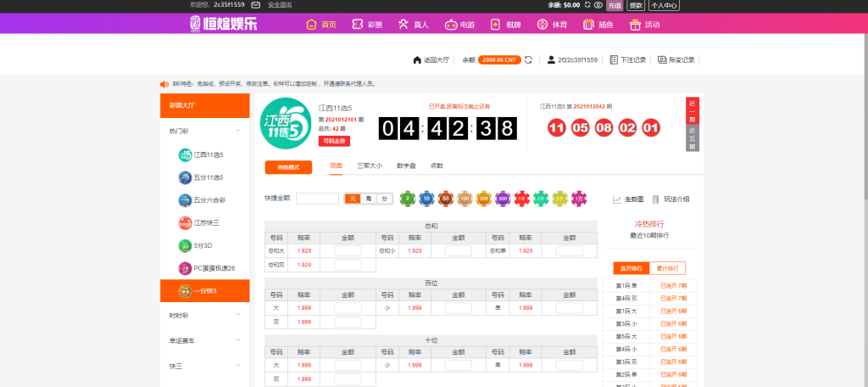Viewport: 868px width, 387px height.
Task: Switch to the 三军大小 tab
Action: tap(369, 165)
